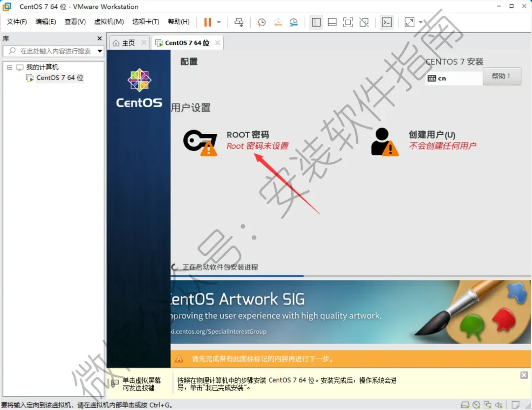Viewport: 532px width, 410px height.
Task: Click the 帮助！ button
Action: coord(502,76)
